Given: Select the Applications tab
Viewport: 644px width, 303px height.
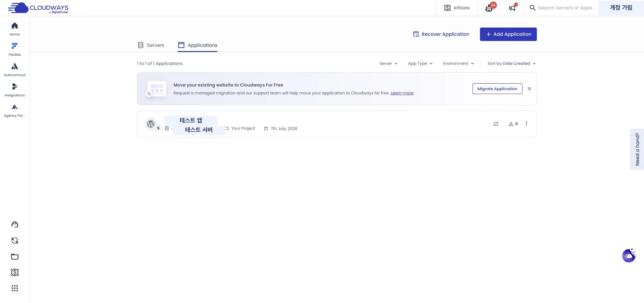Looking at the screenshot, I should pos(198,45).
